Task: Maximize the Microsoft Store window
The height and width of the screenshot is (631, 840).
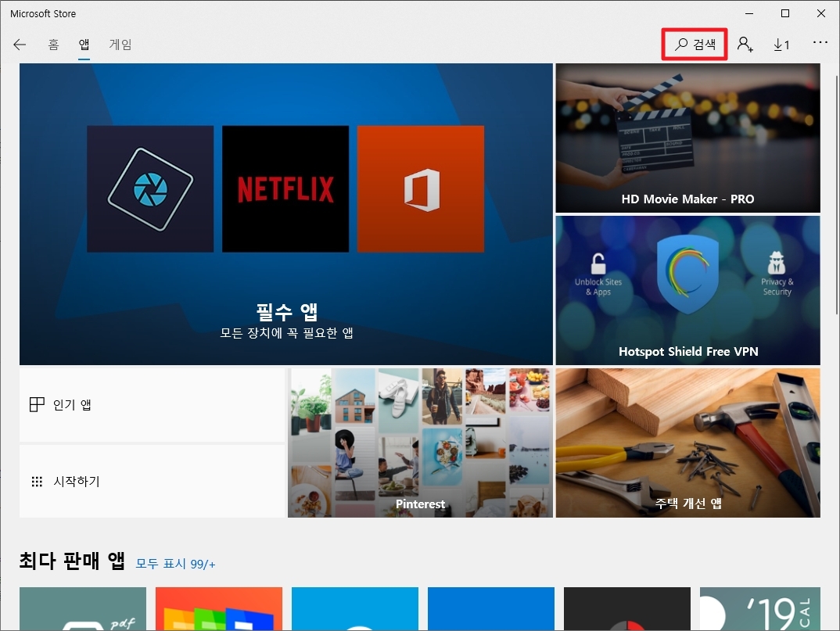Action: (x=784, y=13)
